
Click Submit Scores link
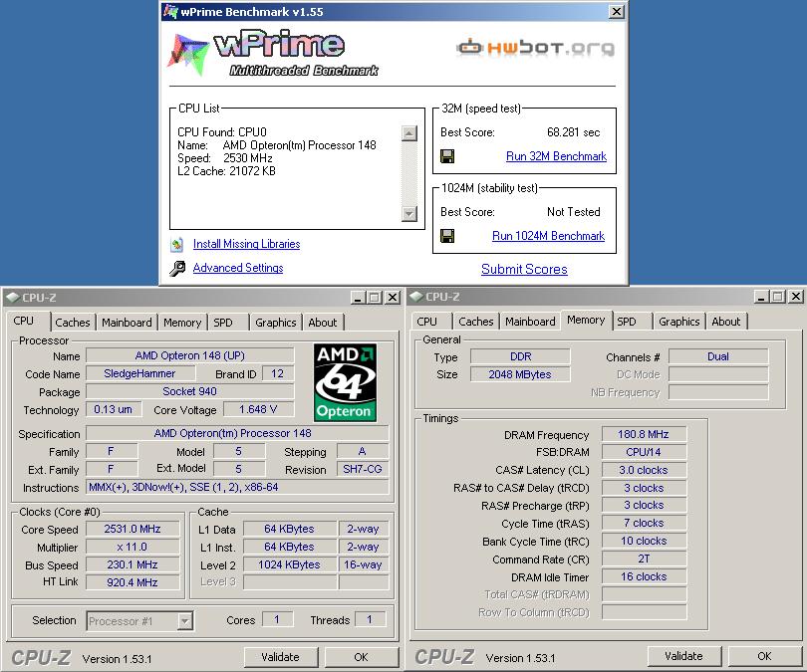pyautogui.click(x=524, y=270)
